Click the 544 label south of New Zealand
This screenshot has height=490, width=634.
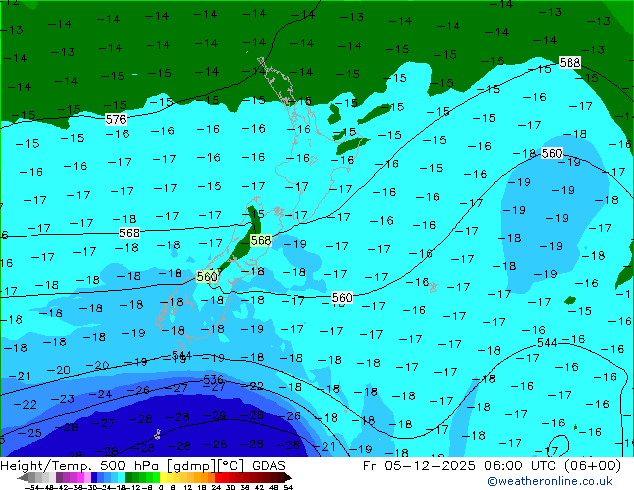click(x=181, y=355)
